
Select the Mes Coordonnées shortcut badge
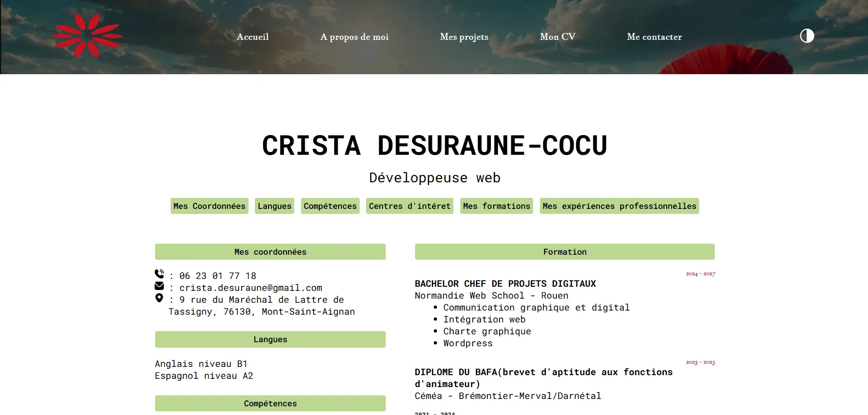coord(209,206)
